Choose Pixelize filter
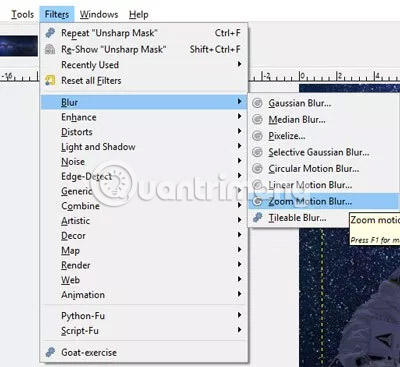The height and width of the screenshot is (367, 400). 323,136
